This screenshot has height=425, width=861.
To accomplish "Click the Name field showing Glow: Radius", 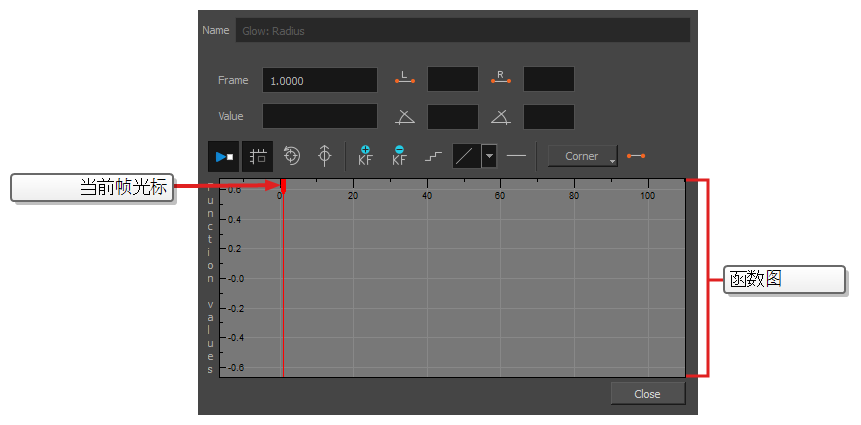I will 462,30.
